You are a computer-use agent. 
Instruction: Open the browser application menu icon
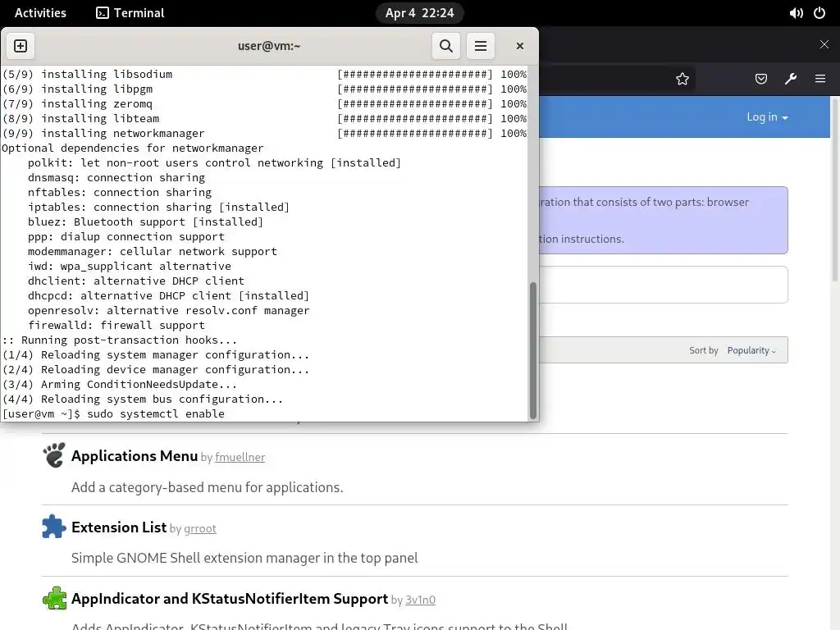click(820, 79)
